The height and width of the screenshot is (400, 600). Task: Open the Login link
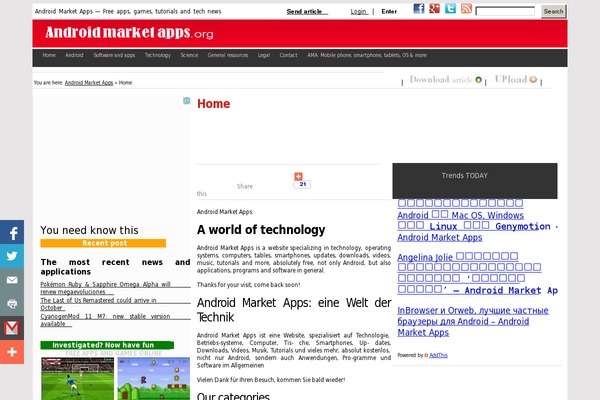point(359,11)
